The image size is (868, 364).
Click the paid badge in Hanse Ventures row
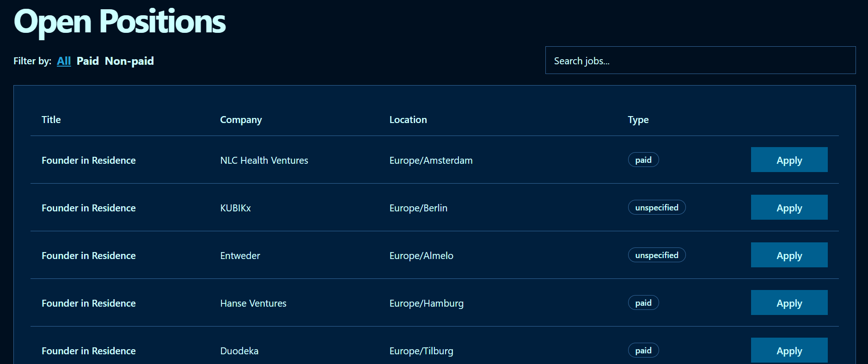pos(643,302)
